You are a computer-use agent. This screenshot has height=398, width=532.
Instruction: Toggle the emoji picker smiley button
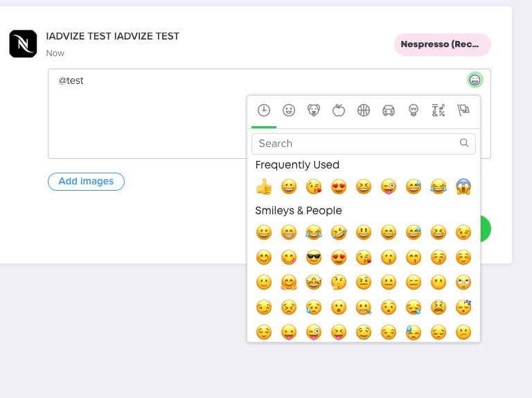click(x=475, y=80)
